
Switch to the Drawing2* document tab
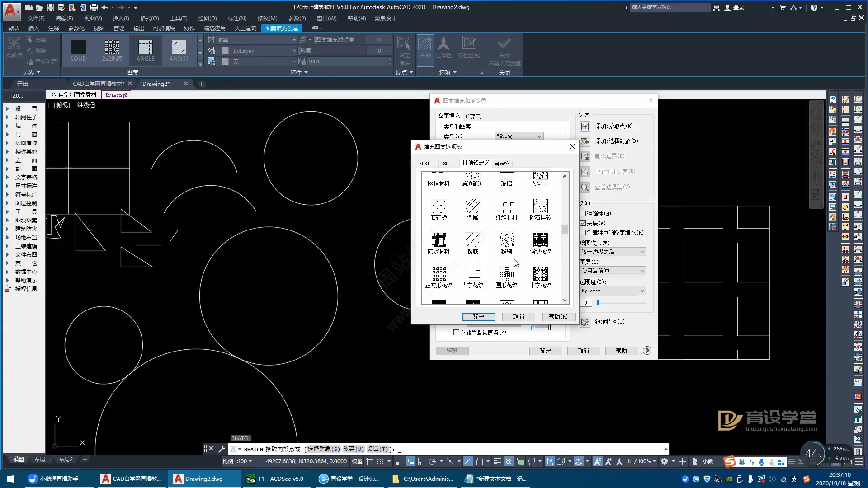pos(156,84)
